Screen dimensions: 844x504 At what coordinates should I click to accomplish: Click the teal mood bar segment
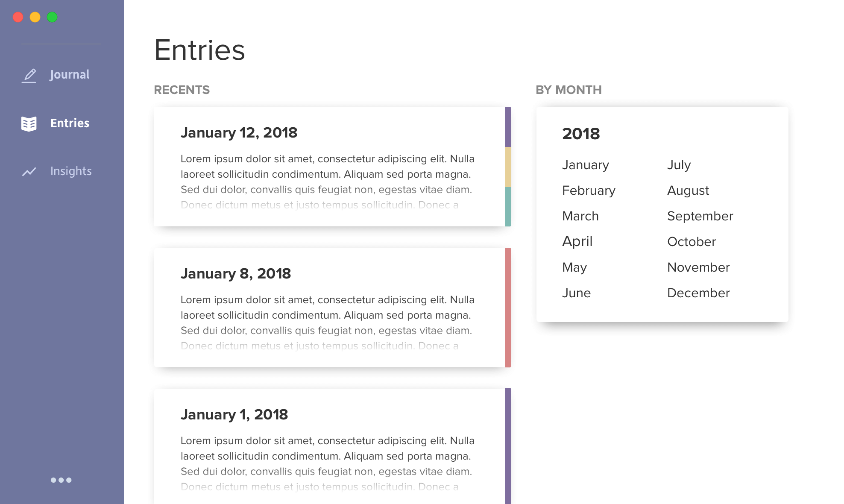[x=508, y=207]
